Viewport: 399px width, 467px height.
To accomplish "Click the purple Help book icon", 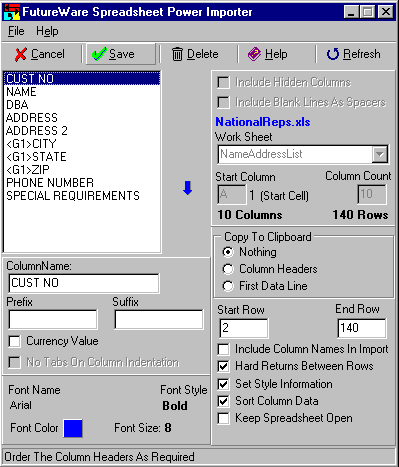I will tap(254, 54).
